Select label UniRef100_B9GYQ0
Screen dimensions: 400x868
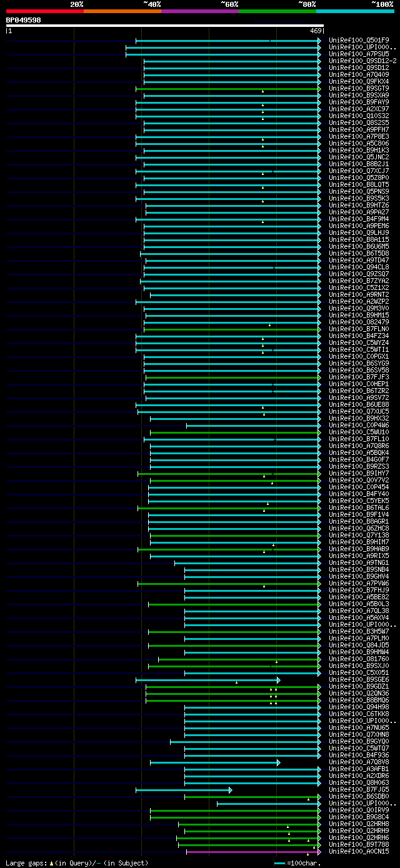359,741
